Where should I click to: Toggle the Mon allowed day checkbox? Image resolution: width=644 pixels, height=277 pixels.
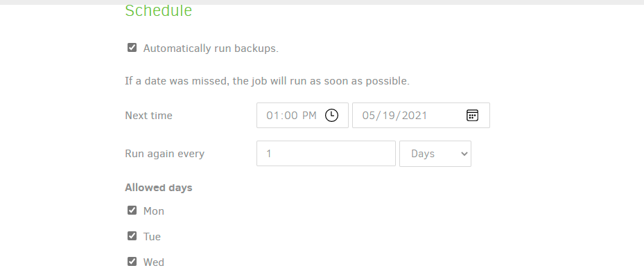tap(132, 211)
